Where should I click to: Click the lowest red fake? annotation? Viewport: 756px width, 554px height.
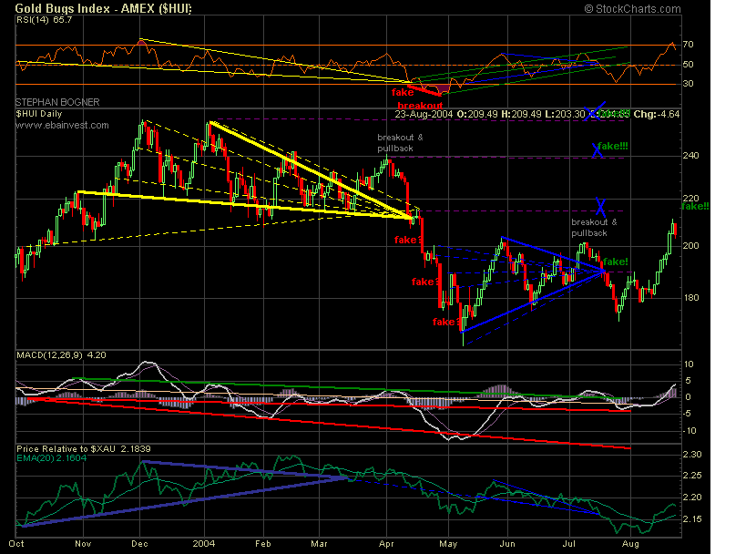[x=446, y=322]
